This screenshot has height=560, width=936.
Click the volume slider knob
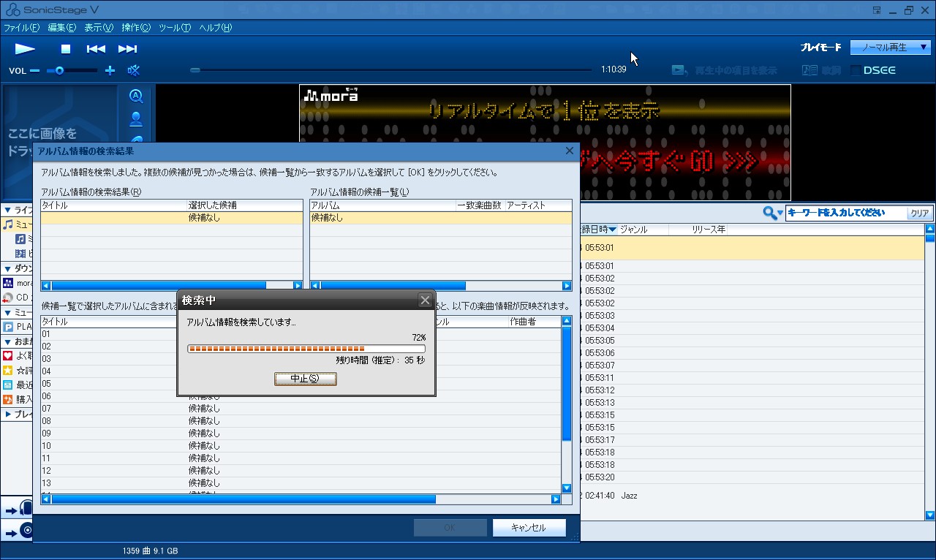pyautogui.click(x=59, y=71)
